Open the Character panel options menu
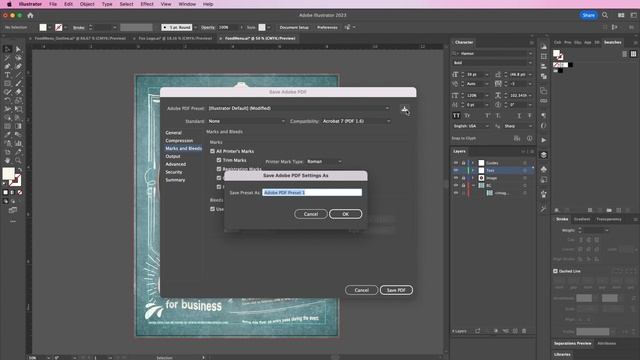The image size is (640, 360). [x=531, y=42]
